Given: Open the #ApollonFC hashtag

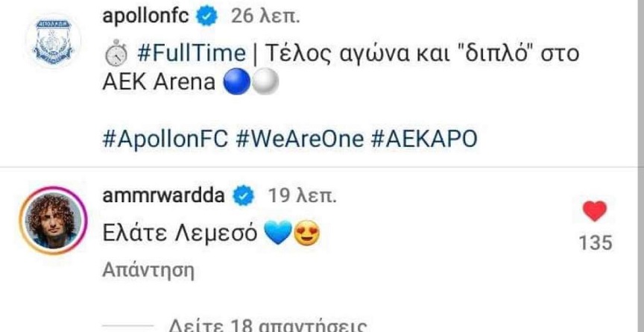Looking at the screenshot, I should click(165, 140).
